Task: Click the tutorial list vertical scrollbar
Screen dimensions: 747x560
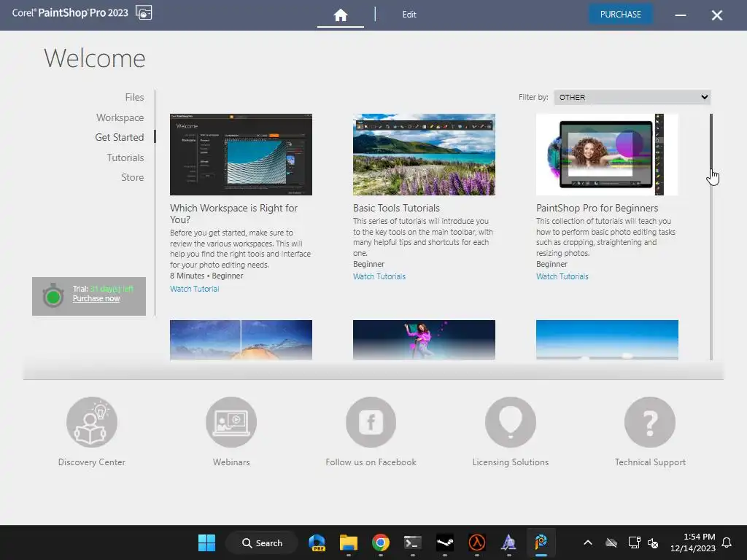Action: pyautogui.click(x=711, y=237)
